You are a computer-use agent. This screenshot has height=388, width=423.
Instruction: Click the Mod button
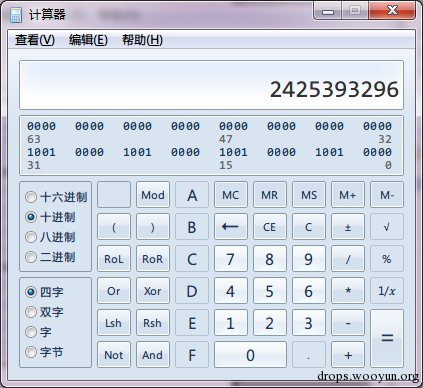click(x=153, y=195)
